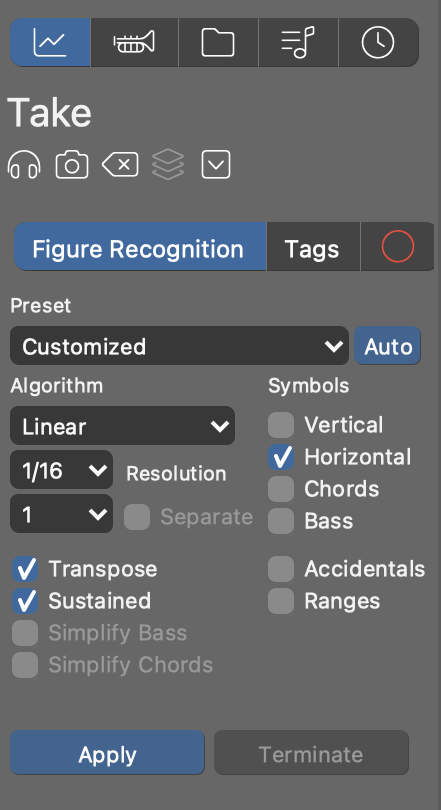The width and height of the screenshot is (441, 810).
Task: Click the checkbox-arrow icon under Take
Action: [x=216, y=165]
